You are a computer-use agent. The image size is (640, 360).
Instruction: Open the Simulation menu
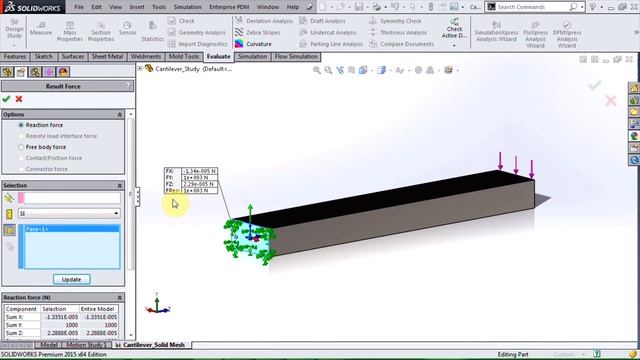187,7
